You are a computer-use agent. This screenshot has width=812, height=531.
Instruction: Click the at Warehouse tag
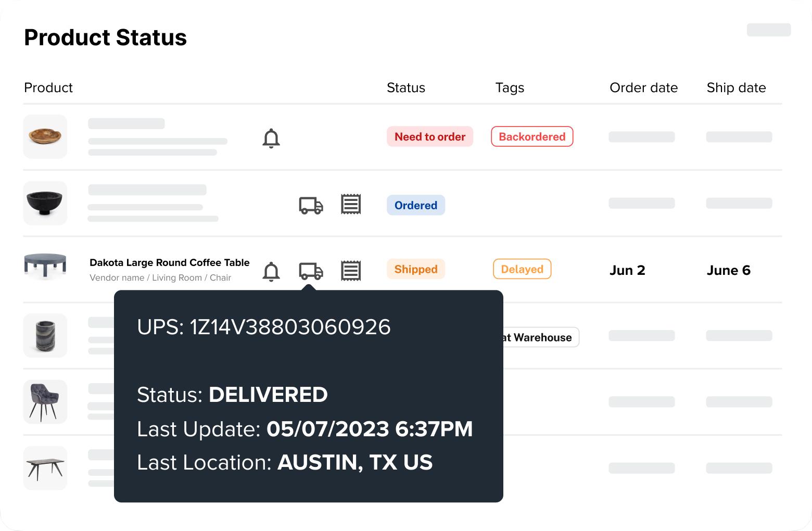coord(540,337)
